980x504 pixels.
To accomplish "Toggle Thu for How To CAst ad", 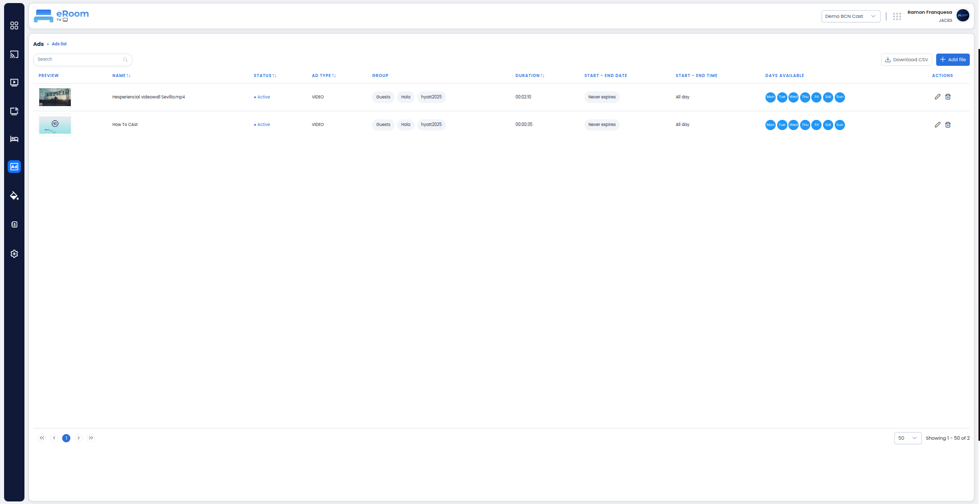I will [x=805, y=125].
